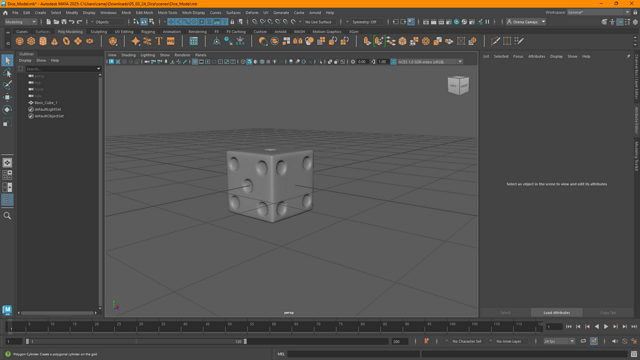
Task: Open the Outliner Display menu
Action: [x=25, y=60]
